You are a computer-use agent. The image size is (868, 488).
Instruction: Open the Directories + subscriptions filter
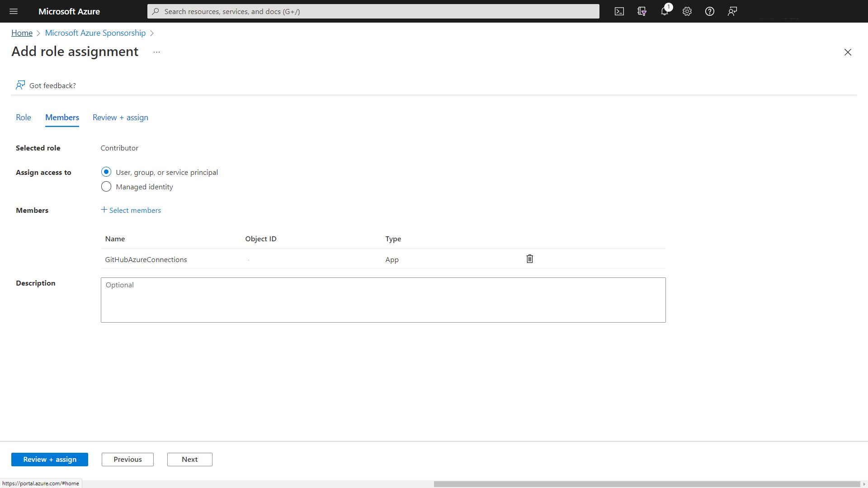(642, 11)
